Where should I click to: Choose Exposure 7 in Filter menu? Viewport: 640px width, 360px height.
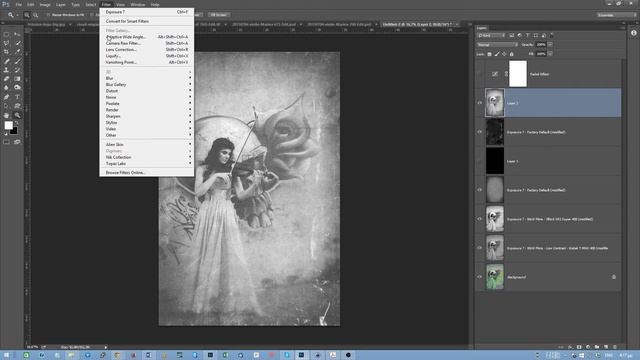pos(147,12)
